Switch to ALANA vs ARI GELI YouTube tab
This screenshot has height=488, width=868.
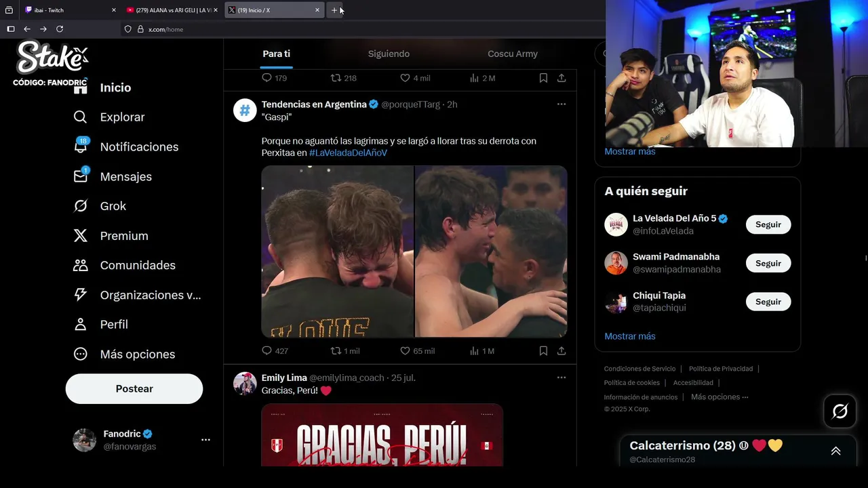(x=172, y=10)
